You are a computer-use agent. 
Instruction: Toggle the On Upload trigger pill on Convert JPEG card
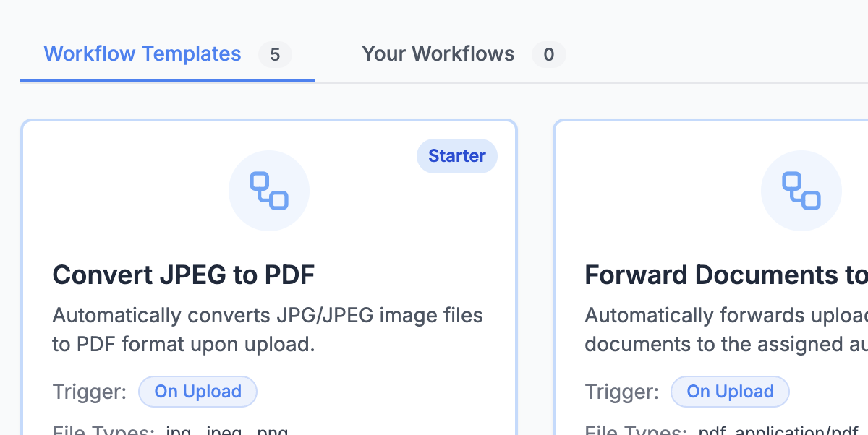197,391
